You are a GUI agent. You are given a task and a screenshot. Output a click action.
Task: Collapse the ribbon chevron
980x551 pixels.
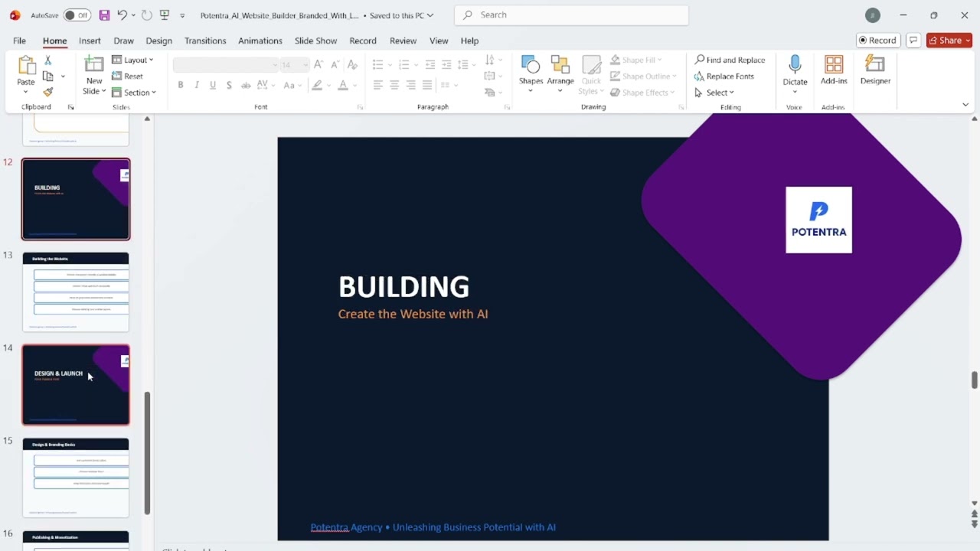pyautogui.click(x=965, y=105)
